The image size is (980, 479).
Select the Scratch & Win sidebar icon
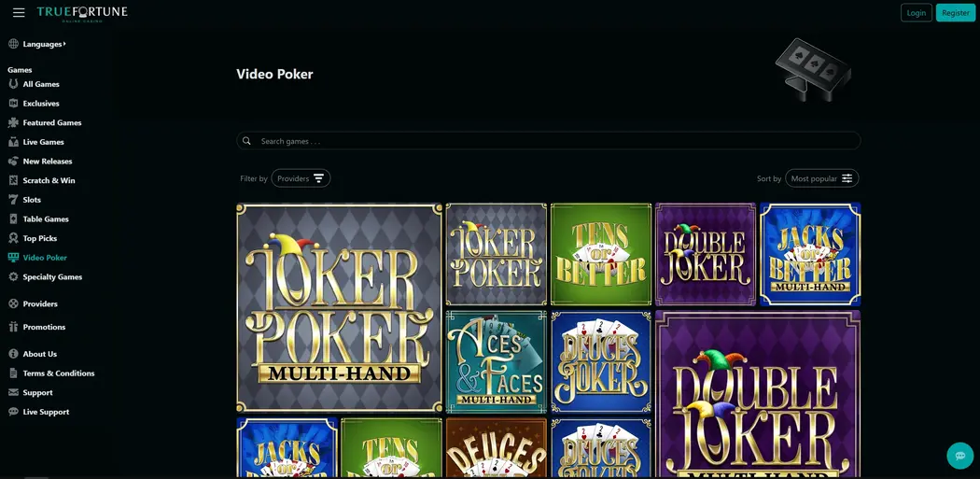tap(13, 180)
